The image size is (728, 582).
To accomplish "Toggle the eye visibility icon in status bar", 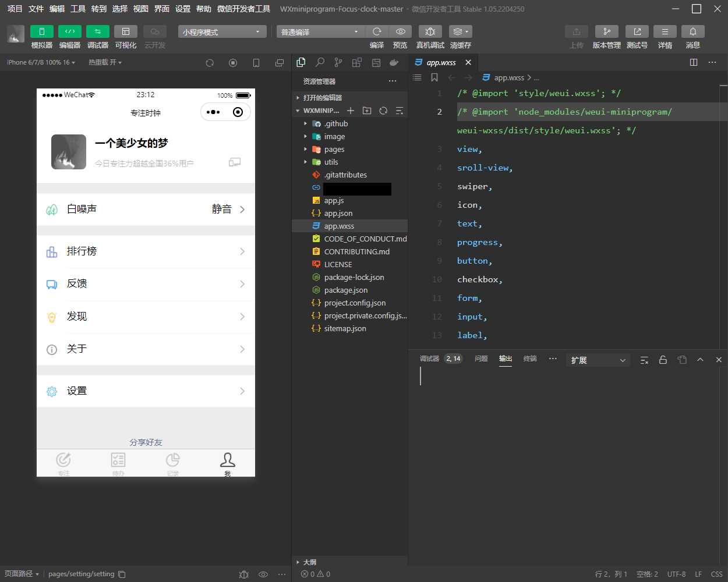I will pos(263,574).
